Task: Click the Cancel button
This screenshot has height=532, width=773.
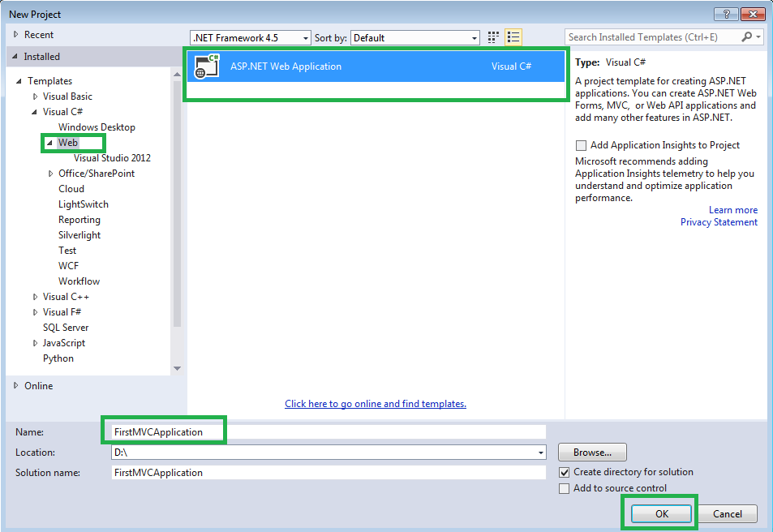Action: coord(727,514)
